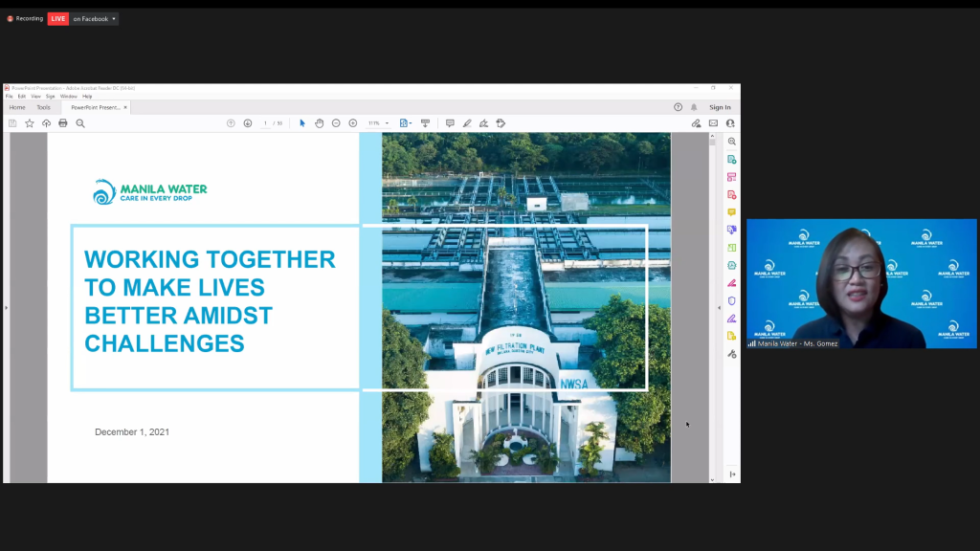The image size is (980, 551).
Task: Open the Sign menu
Action: 50,97
